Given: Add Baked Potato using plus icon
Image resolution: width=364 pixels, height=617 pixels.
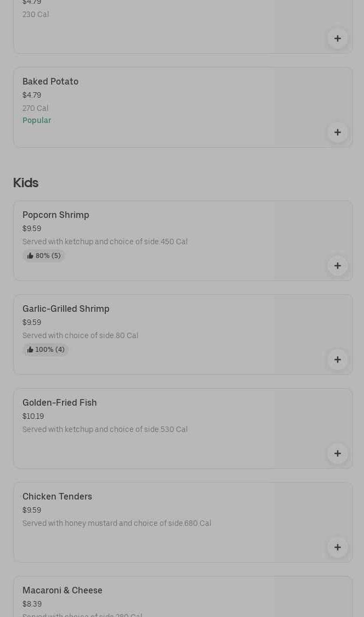Looking at the screenshot, I should point(338,132).
